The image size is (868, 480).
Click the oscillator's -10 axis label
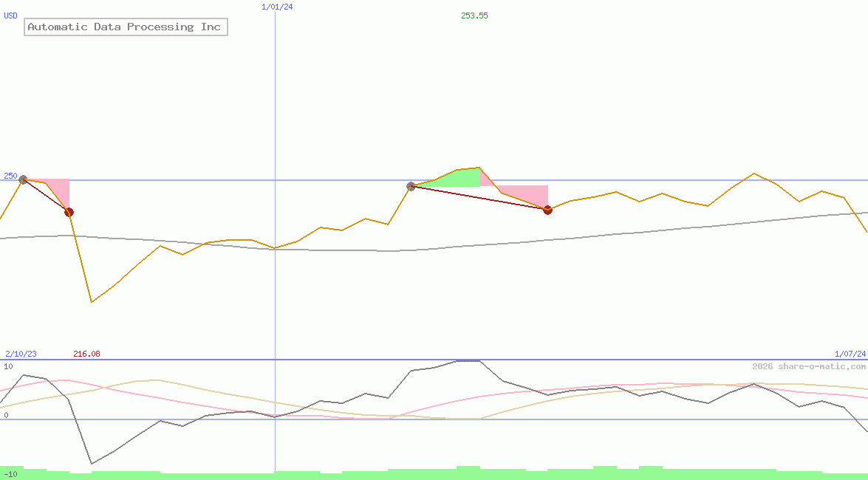click(10, 475)
